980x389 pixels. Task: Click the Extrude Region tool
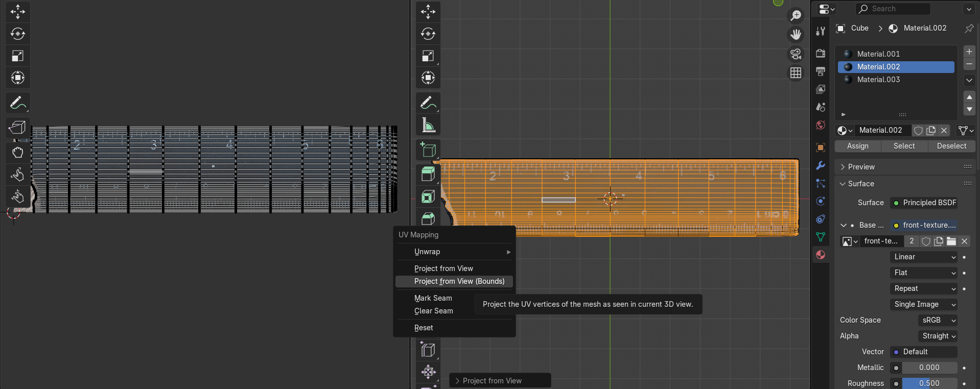point(428,174)
